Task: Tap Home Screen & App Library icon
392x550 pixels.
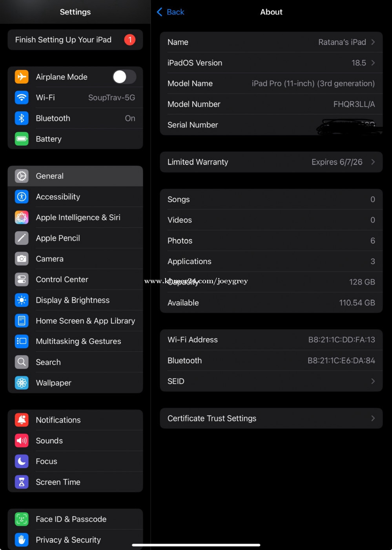Action: pyautogui.click(x=22, y=321)
